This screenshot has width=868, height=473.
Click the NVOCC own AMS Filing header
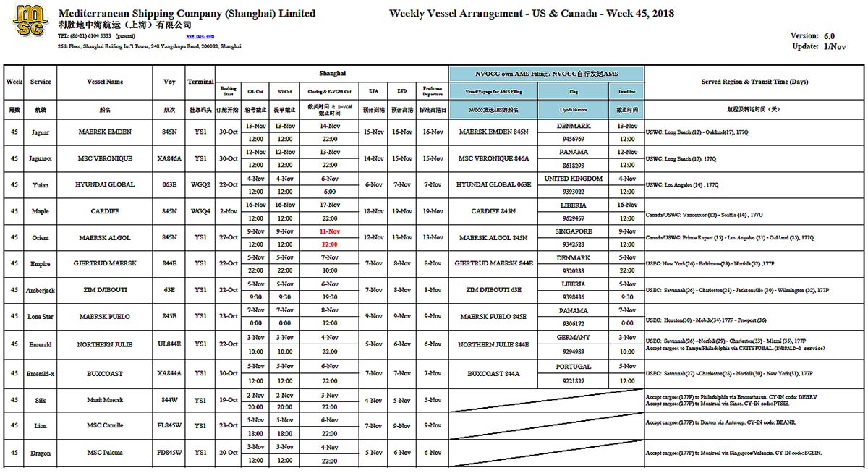point(546,74)
